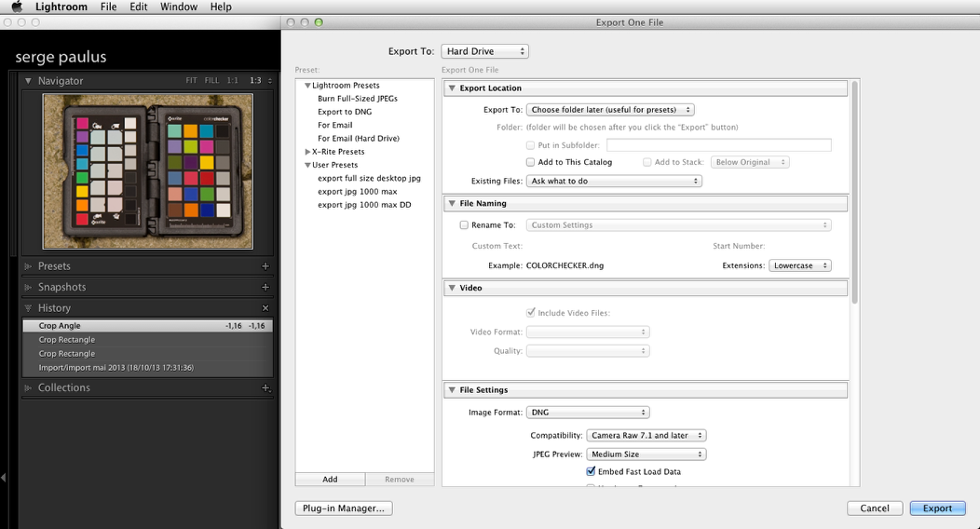This screenshot has height=529, width=980.
Task: Open the video Quality dropdown
Action: point(588,351)
